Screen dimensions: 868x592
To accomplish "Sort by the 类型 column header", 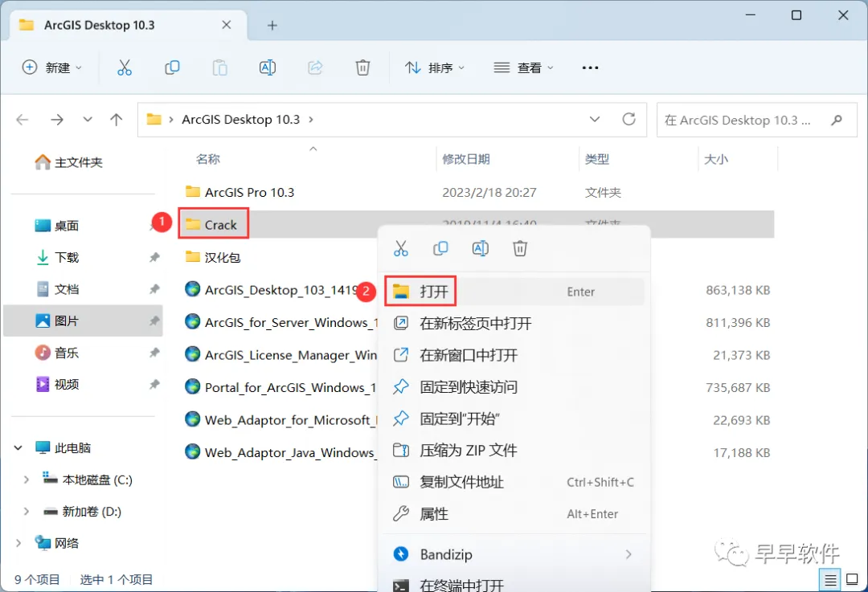I will pos(596,159).
